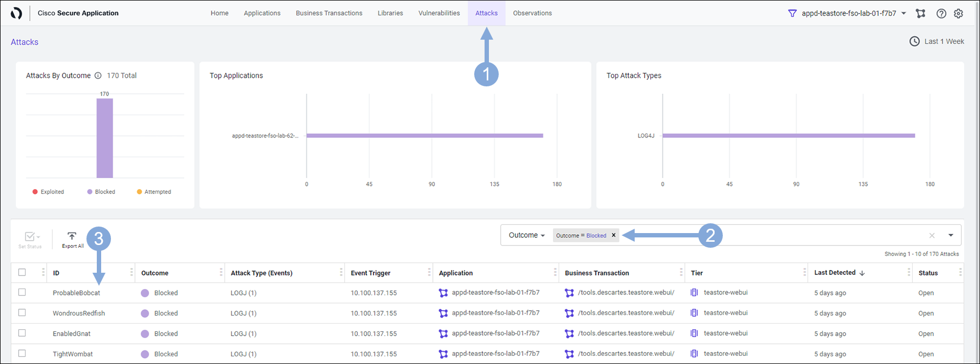Click the Attacks breadcrumb link
Image resolution: width=980 pixels, height=364 pixels.
tap(24, 42)
